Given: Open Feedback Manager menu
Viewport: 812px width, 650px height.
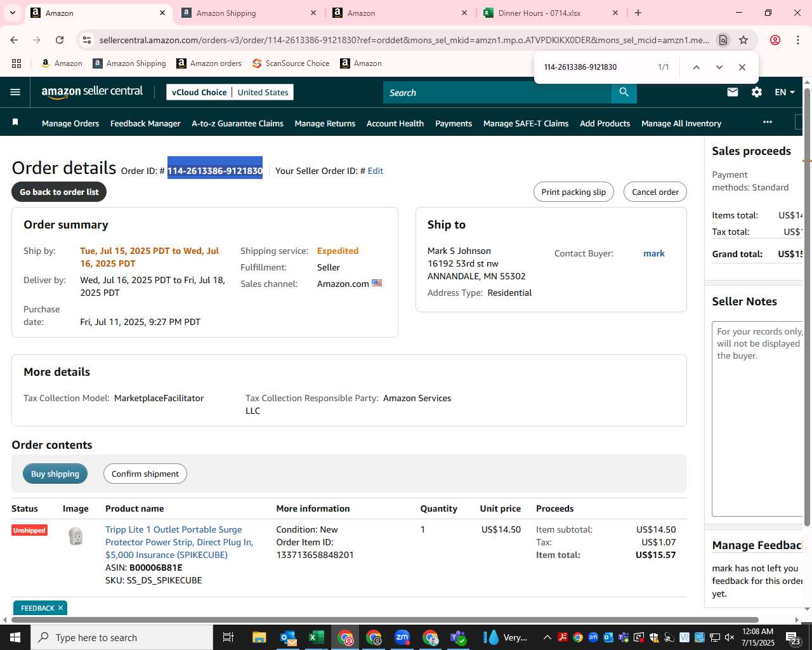Looking at the screenshot, I should (x=145, y=123).
